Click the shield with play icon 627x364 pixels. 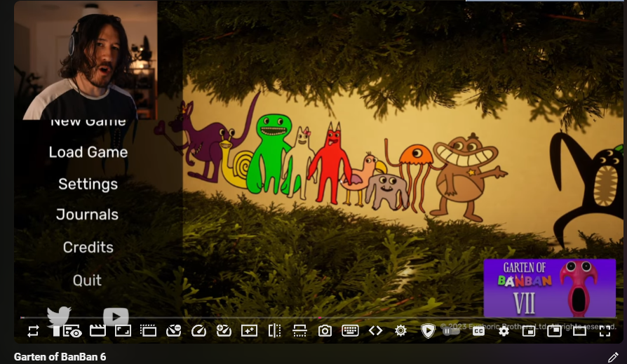pos(428,331)
